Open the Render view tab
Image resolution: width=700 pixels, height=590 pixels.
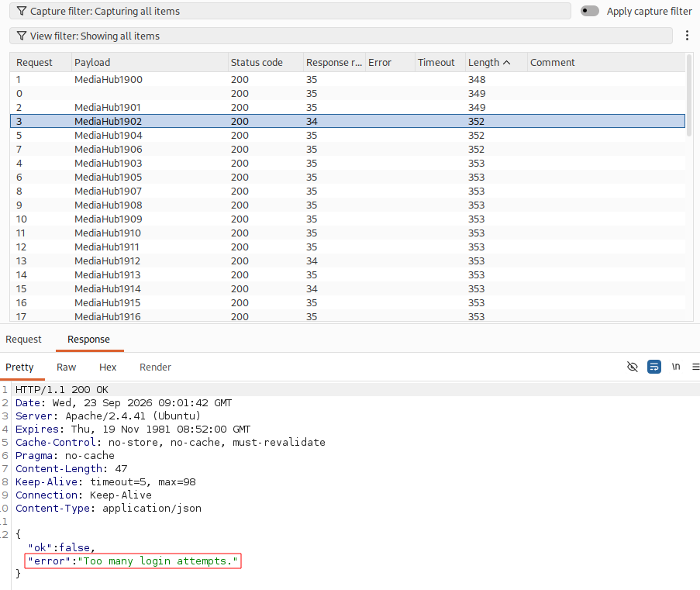pyautogui.click(x=155, y=367)
